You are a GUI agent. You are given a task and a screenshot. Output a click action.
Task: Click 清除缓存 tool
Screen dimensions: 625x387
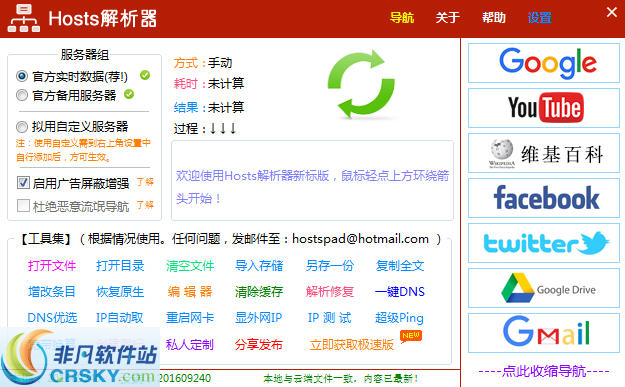click(259, 292)
